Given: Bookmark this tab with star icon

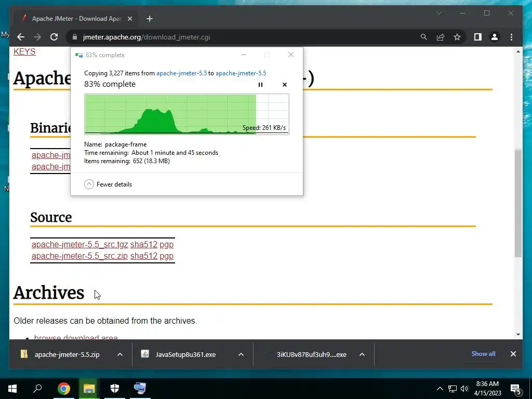Looking at the screenshot, I should point(457,37).
